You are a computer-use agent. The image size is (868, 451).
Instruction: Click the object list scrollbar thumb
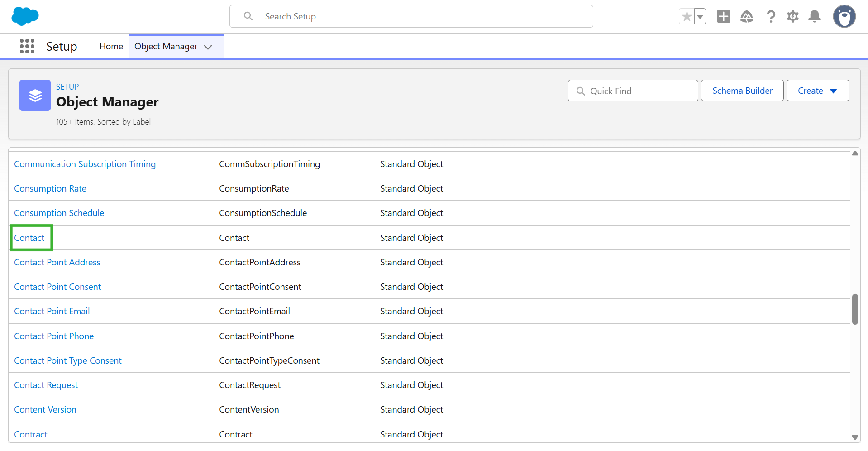(855, 309)
